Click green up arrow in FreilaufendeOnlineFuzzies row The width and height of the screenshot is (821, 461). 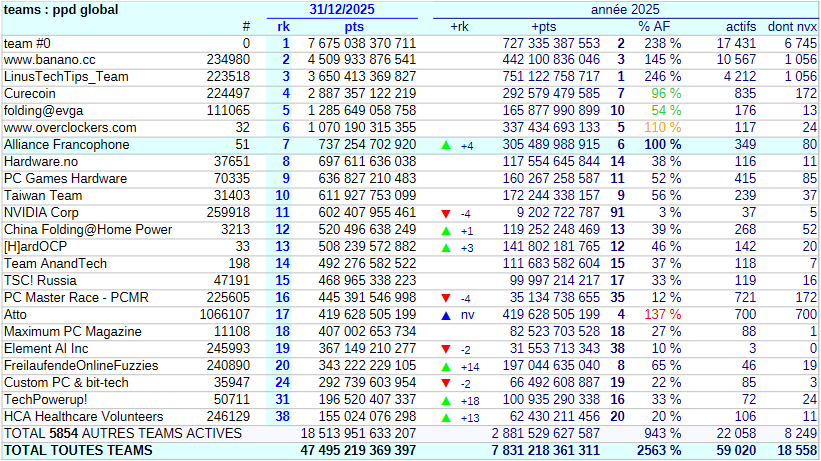(x=446, y=366)
